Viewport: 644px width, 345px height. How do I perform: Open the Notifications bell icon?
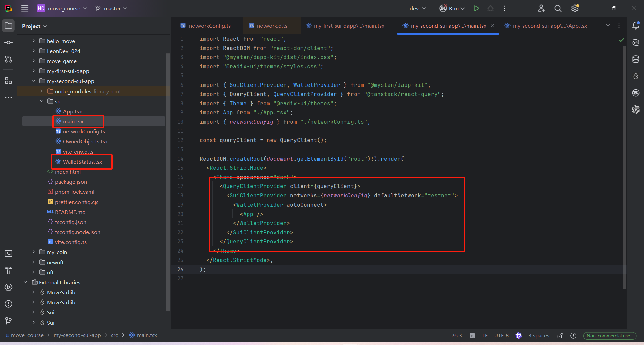pyautogui.click(x=636, y=25)
